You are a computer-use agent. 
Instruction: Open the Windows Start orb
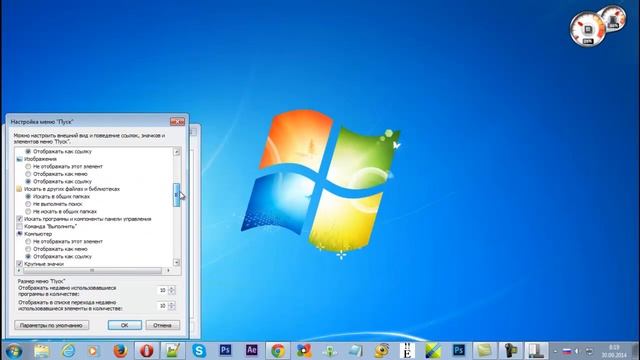[x=14, y=351]
